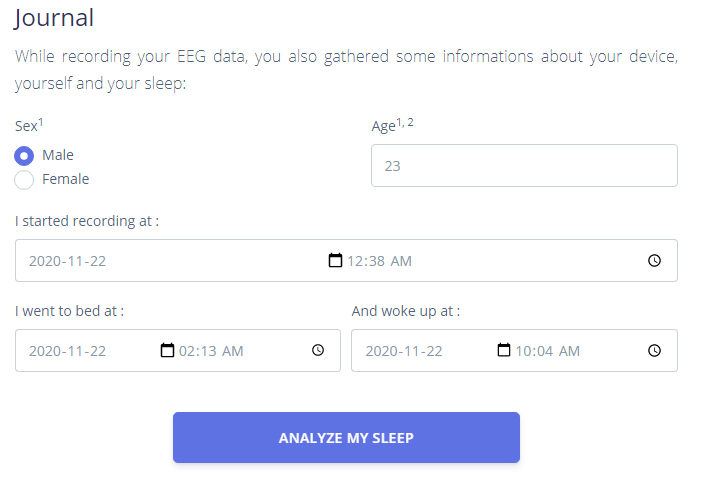
Task: Click the date in the woke-up field
Action: pos(403,351)
